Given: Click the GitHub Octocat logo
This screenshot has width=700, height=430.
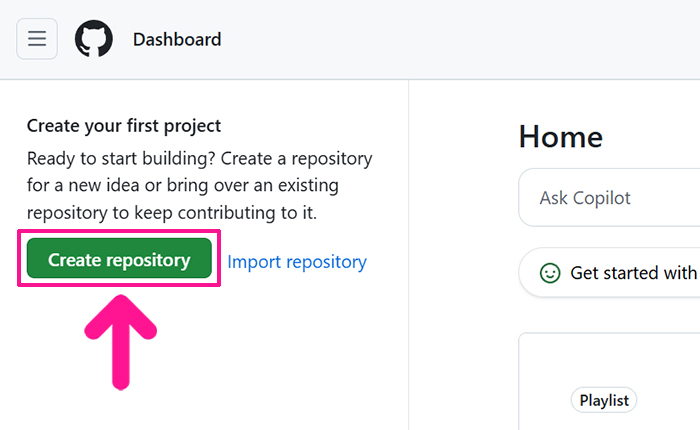Looking at the screenshot, I should 94,39.
